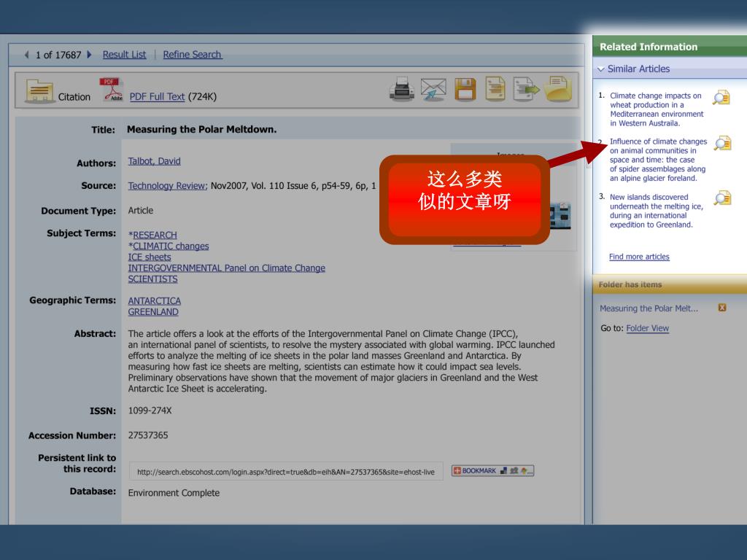
Task: Open Measuring the Polar Melt... folder item
Action: tap(649, 308)
